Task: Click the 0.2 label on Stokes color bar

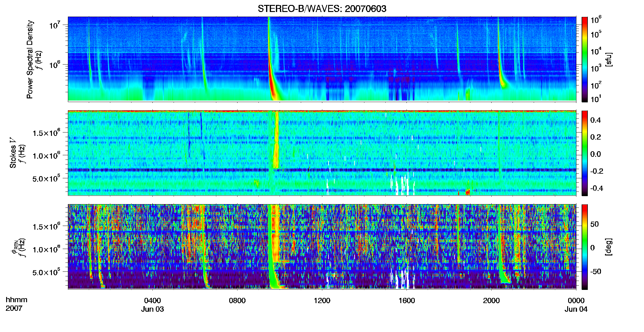Action: click(x=595, y=137)
